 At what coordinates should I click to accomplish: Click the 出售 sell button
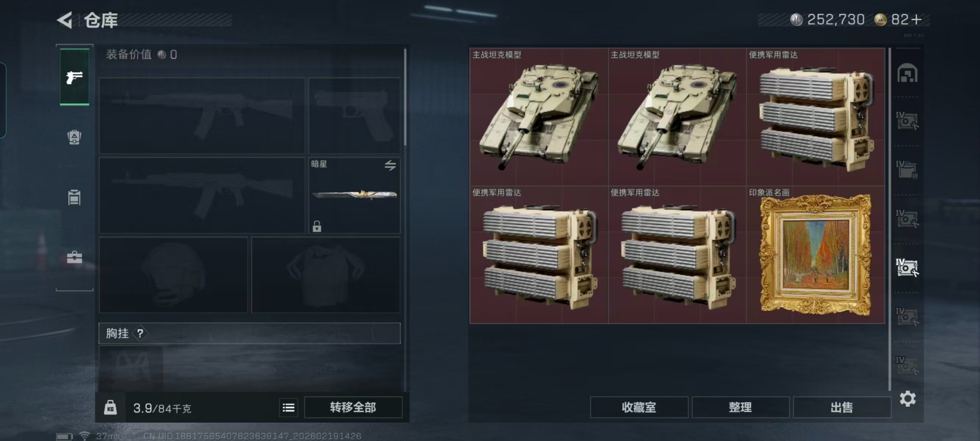pyautogui.click(x=842, y=407)
